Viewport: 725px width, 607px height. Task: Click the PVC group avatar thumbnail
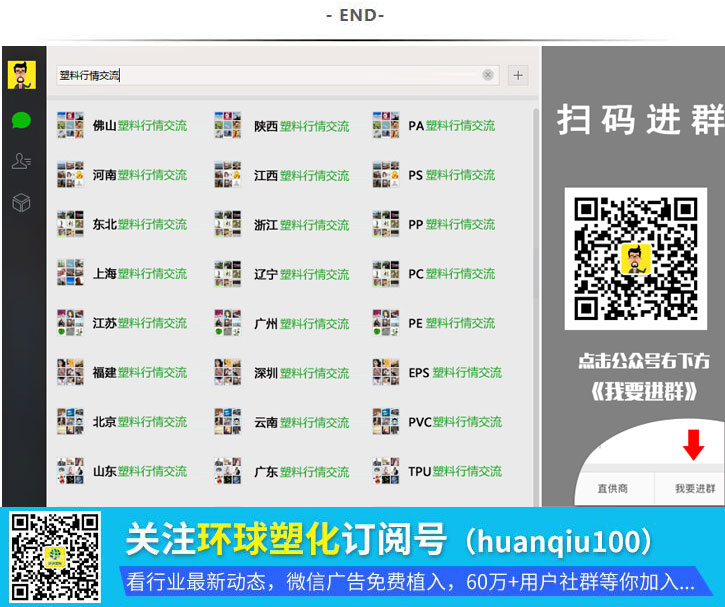(386, 422)
